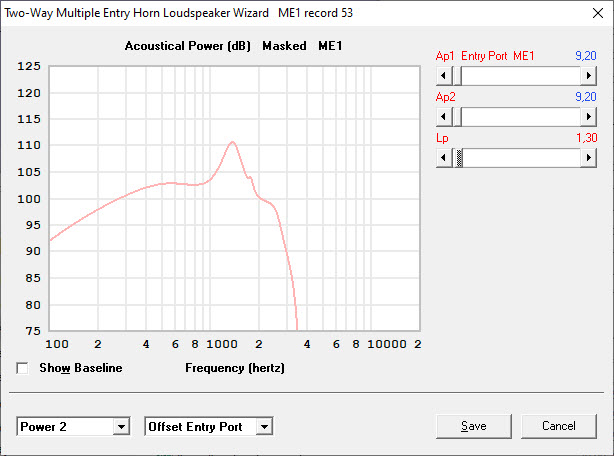This screenshot has height=456, width=614.
Task: Click the Ap1 slider left arrow
Action: [x=444, y=76]
